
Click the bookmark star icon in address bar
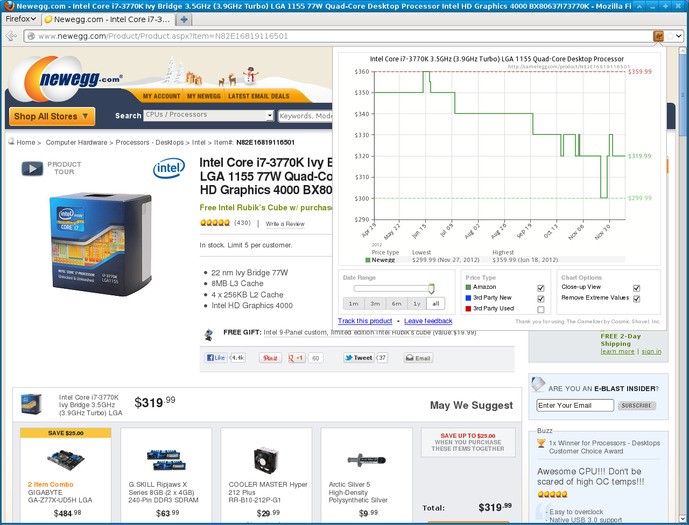pos(670,36)
